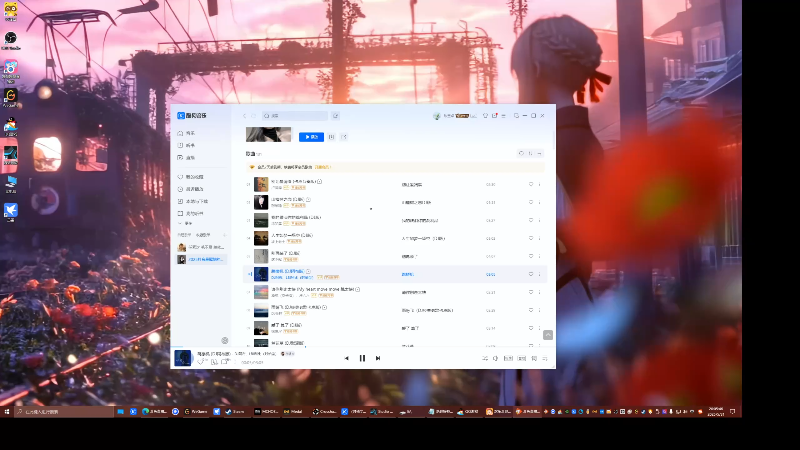
Task: Open the skin (shirt) icon in the title bar
Action: pos(485,116)
